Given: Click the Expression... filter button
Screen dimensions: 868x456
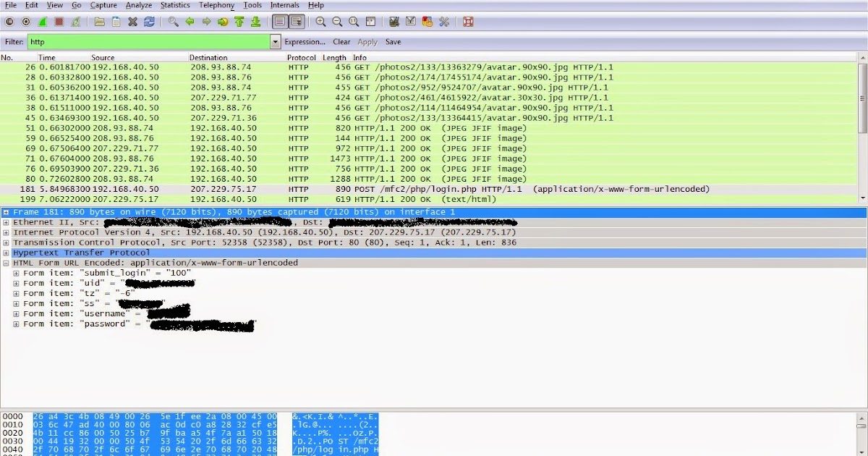Looking at the screenshot, I should click(x=305, y=42).
